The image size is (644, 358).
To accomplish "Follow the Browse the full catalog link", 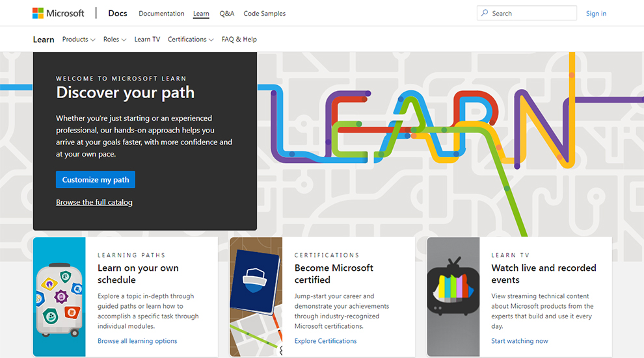I will (x=94, y=202).
